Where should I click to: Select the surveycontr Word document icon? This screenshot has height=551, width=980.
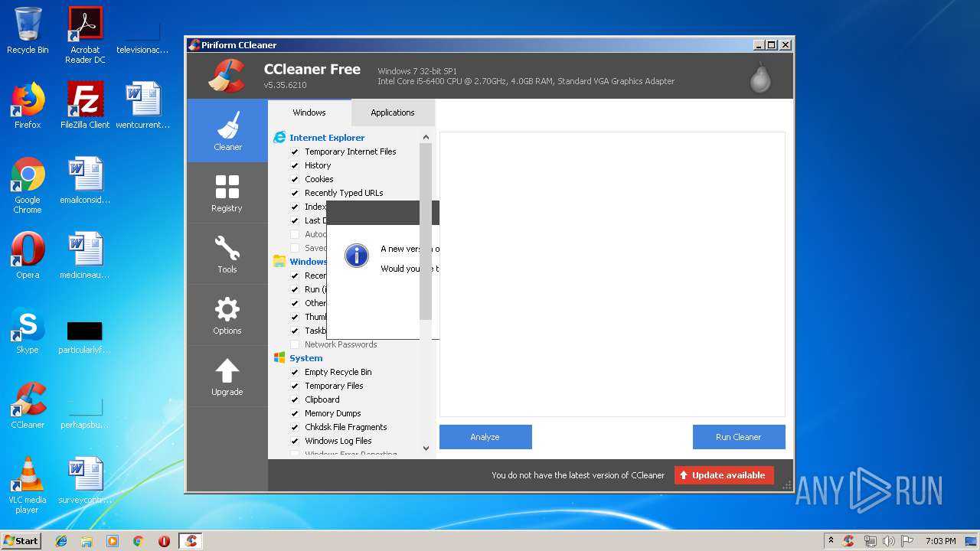pyautogui.click(x=85, y=481)
